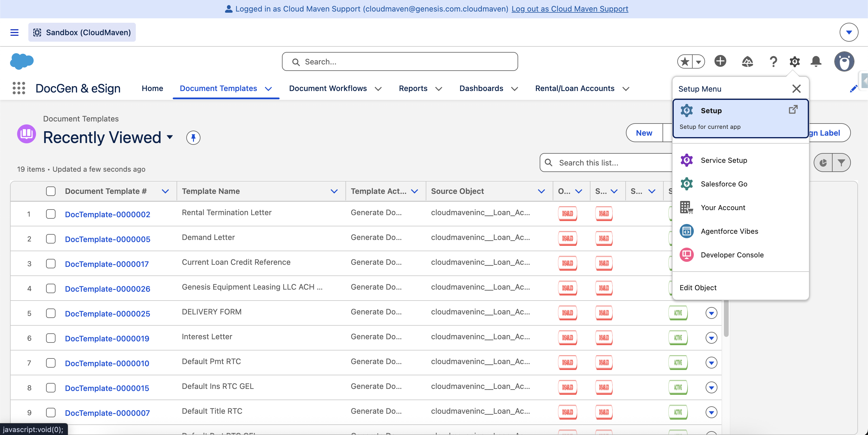Open the DocTemplate-0000002 record link
This screenshot has height=435, width=868.
coord(107,215)
